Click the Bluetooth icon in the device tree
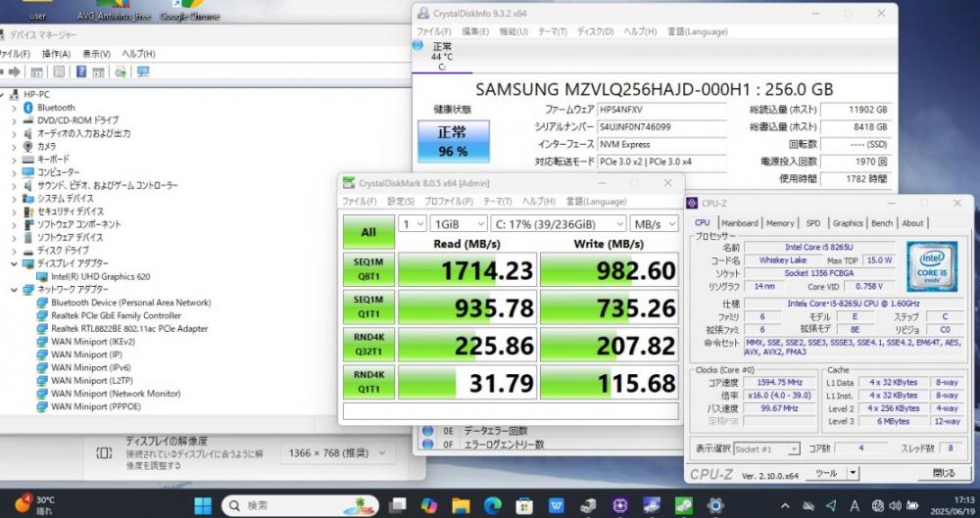The width and height of the screenshot is (980, 518). coord(27,108)
